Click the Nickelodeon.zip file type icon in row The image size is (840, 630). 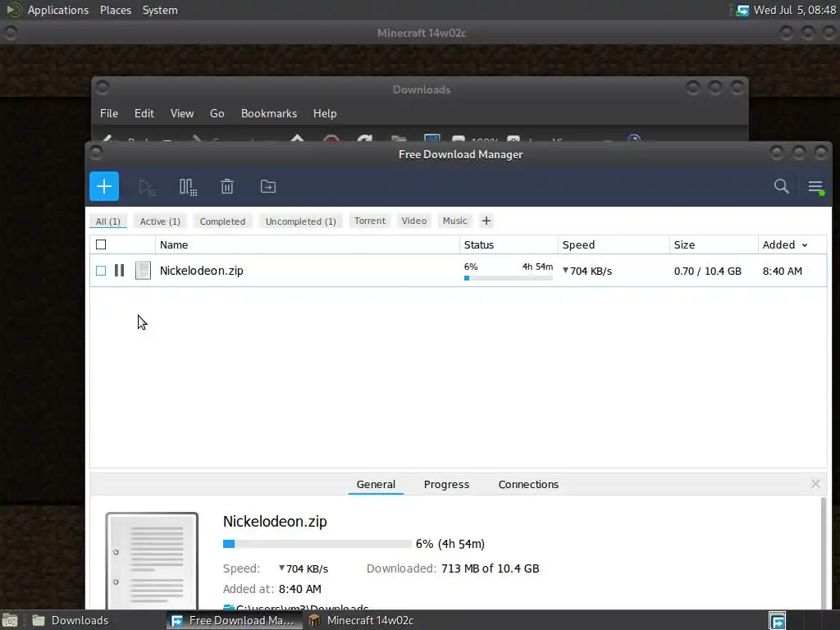click(x=143, y=271)
